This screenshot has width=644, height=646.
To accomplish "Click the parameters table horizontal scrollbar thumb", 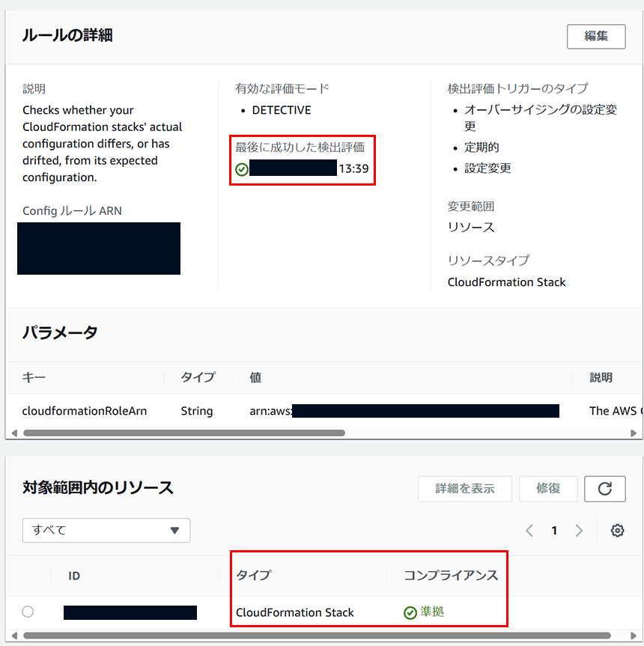I will click(x=184, y=433).
